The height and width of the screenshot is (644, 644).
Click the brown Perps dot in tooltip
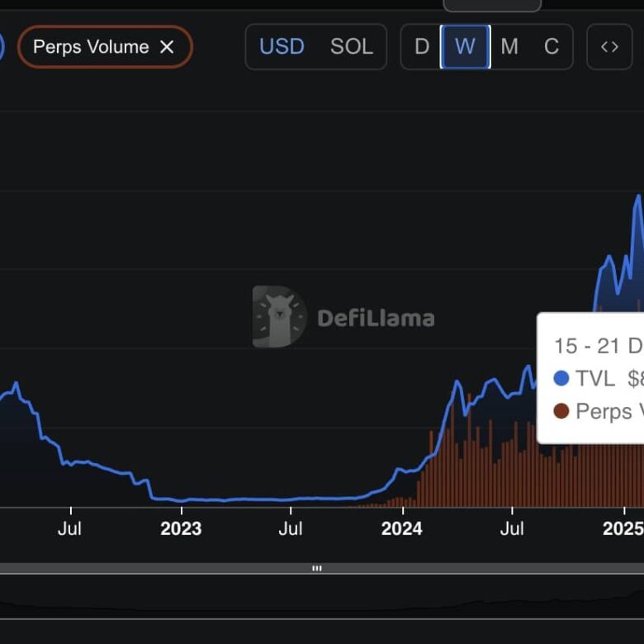(561, 410)
